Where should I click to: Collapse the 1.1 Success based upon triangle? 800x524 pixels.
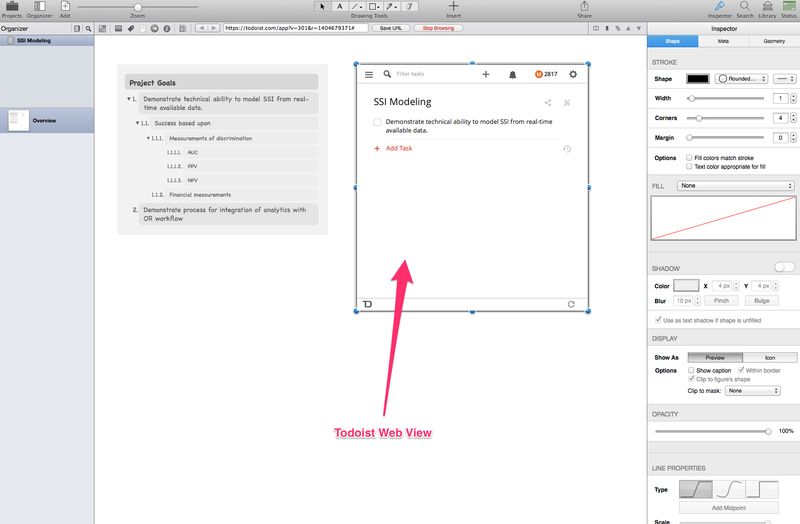[137, 123]
